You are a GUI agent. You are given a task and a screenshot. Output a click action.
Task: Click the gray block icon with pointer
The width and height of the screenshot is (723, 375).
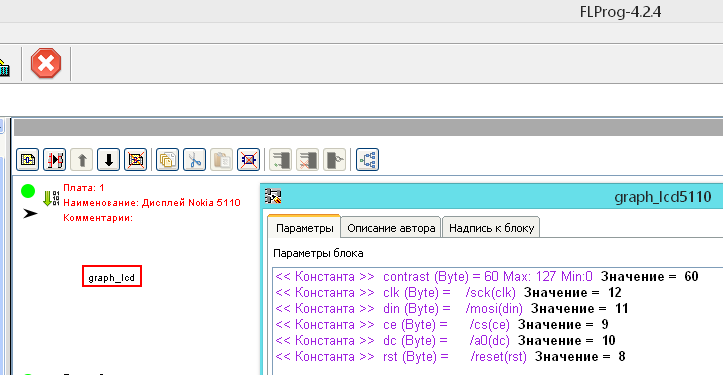point(334,160)
